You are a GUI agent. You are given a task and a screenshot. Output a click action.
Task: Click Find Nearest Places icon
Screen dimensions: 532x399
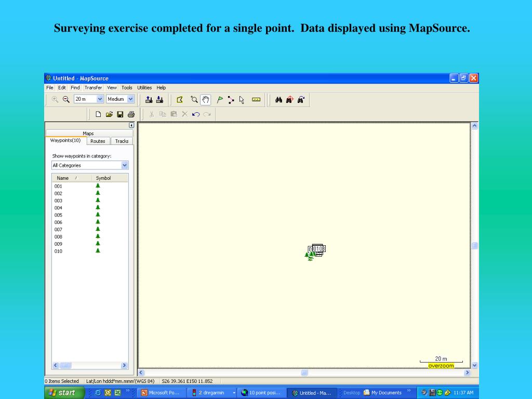[289, 100]
